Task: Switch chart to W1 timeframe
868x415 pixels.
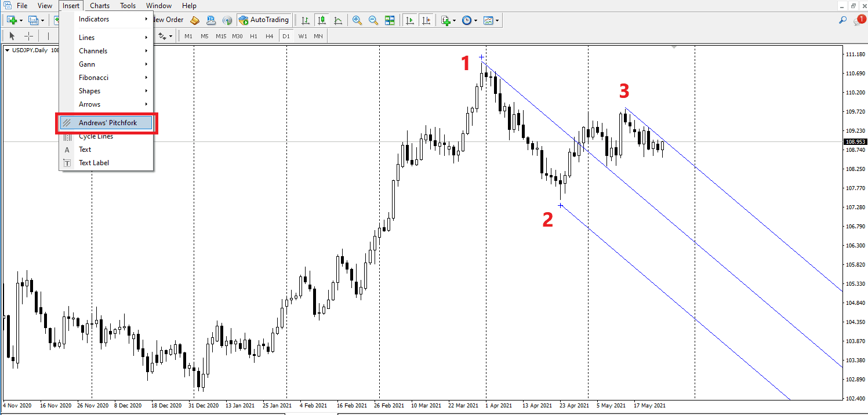Action: click(x=303, y=36)
